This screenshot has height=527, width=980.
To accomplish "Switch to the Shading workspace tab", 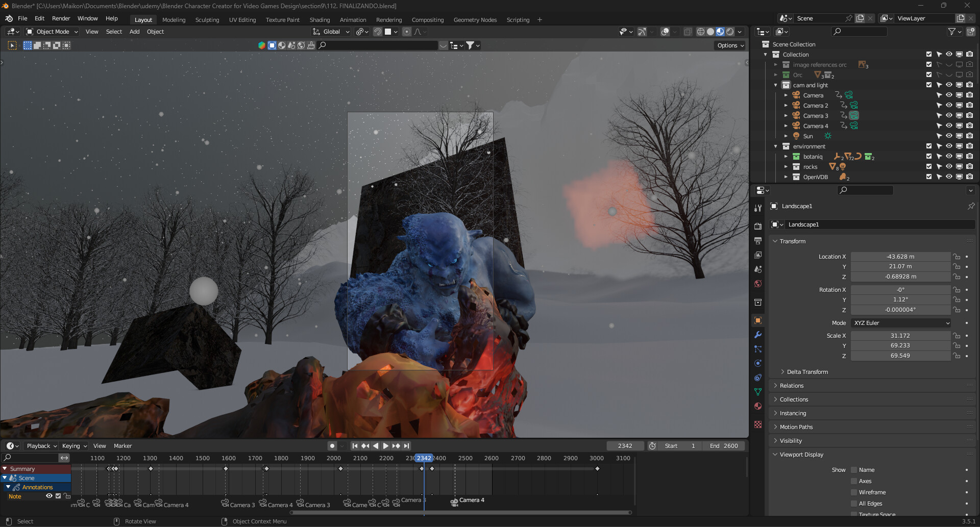I will pyautogui.click(x=320, y=20).
